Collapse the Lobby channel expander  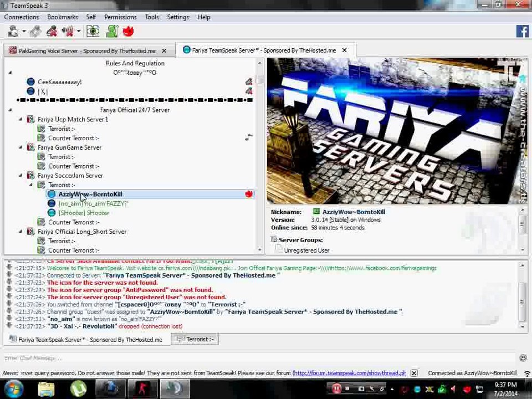10,72
